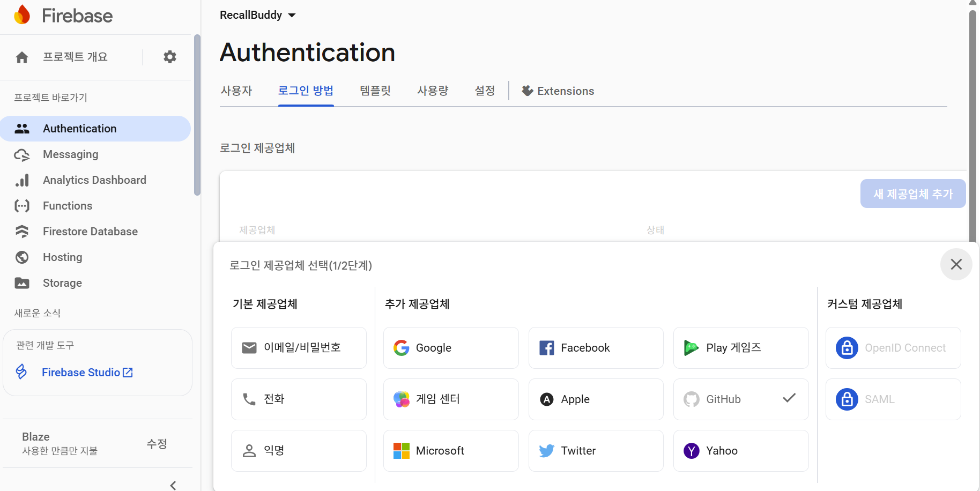Click the Extensions puzzle icon
This screenshot has width=980, height=491.
pos(528,91)
